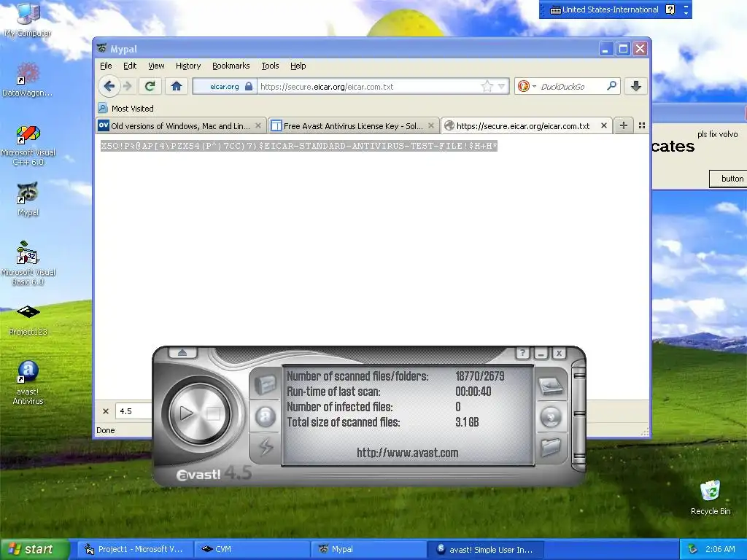
Task: Click avast right side slider panel handle
Action: coord(578,416)
